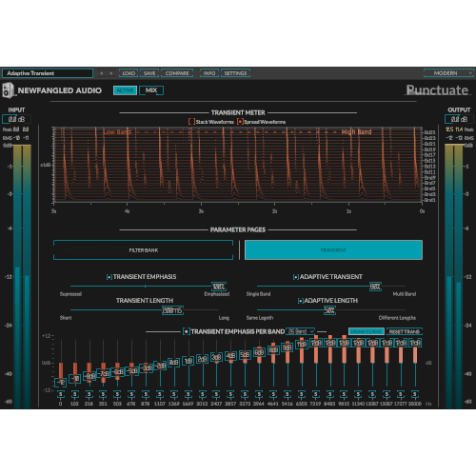This screenshot has height=476, width=476.
Task: Solo the 2013 Hz band
Action: (203, 394)
